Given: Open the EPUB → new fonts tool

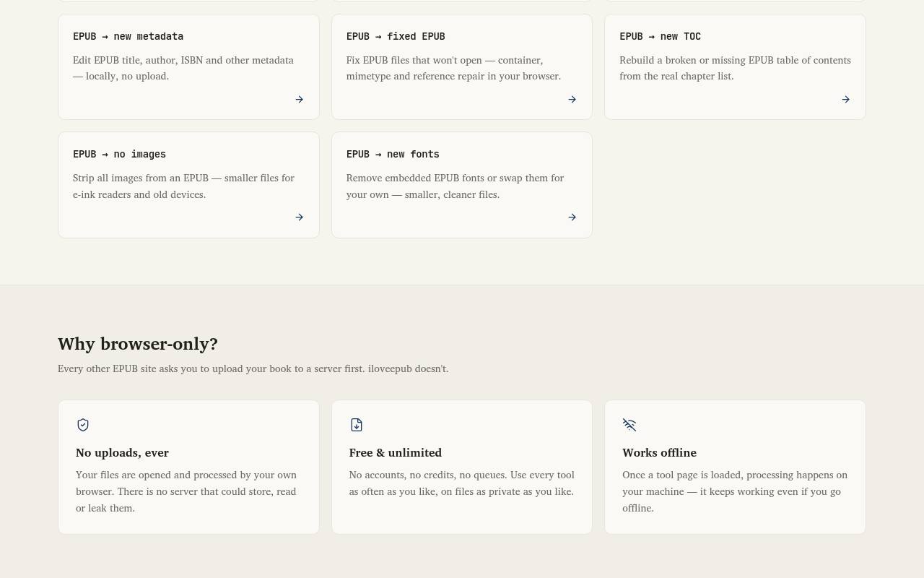Looking at the screenshot, I should [462, 185].
